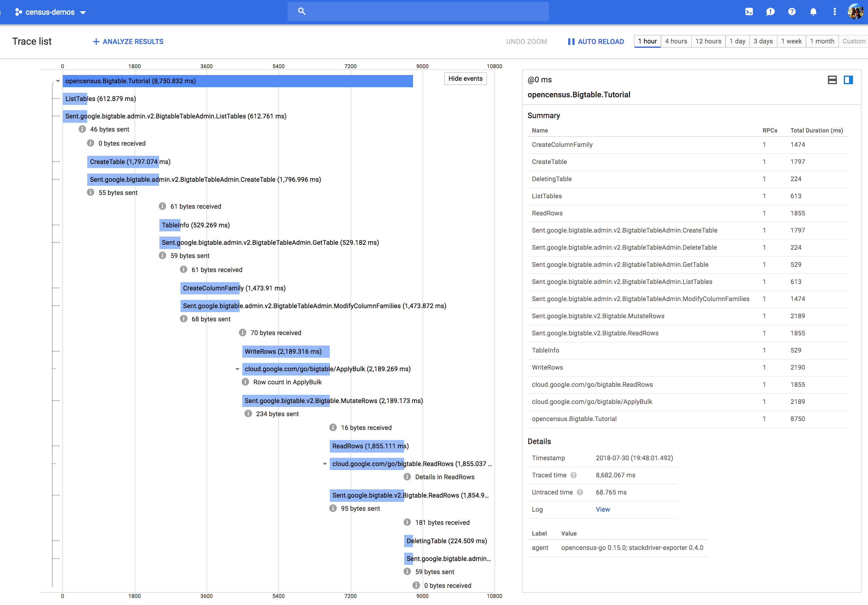Select the Custom time range
This screenshot has height=605, width=868.
[853, 41]
